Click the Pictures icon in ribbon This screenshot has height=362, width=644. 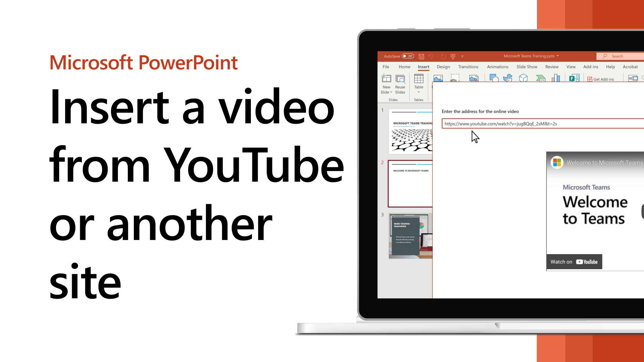[x=438, y=79]
